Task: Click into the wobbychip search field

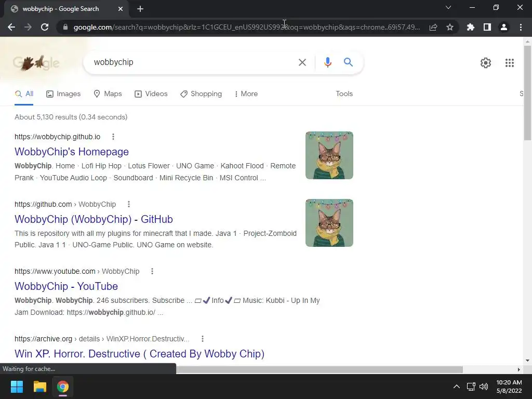Action: (190, 62)
